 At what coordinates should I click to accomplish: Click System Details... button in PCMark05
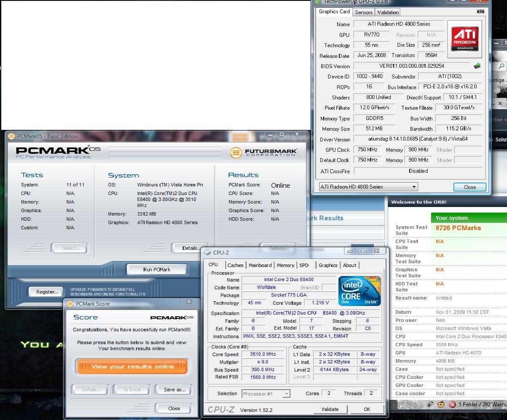[x=190, y=248]
